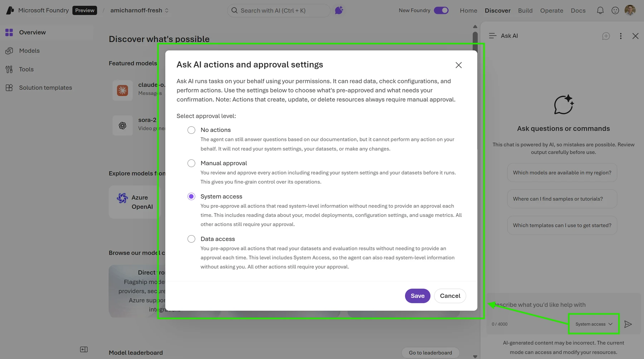Ask which models are available in my region
Image resolution: width=644 pixels, height=359 pixels.
[x=562, y=173]
